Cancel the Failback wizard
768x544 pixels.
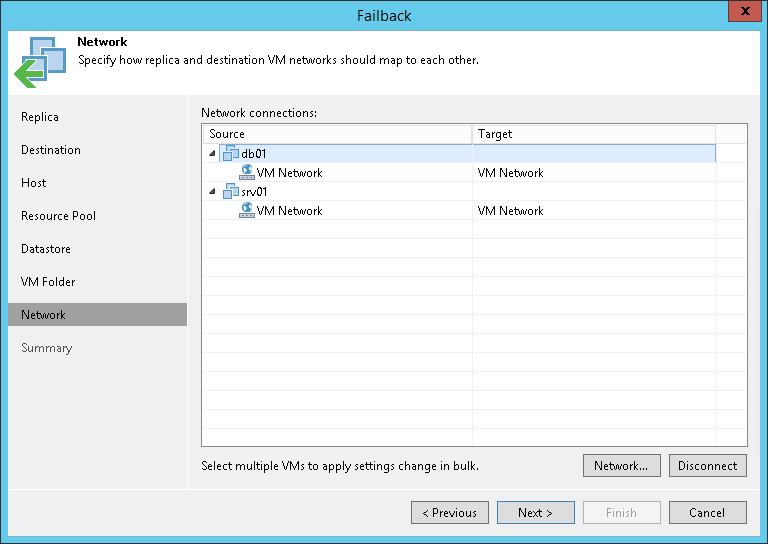tap(707, 513)
